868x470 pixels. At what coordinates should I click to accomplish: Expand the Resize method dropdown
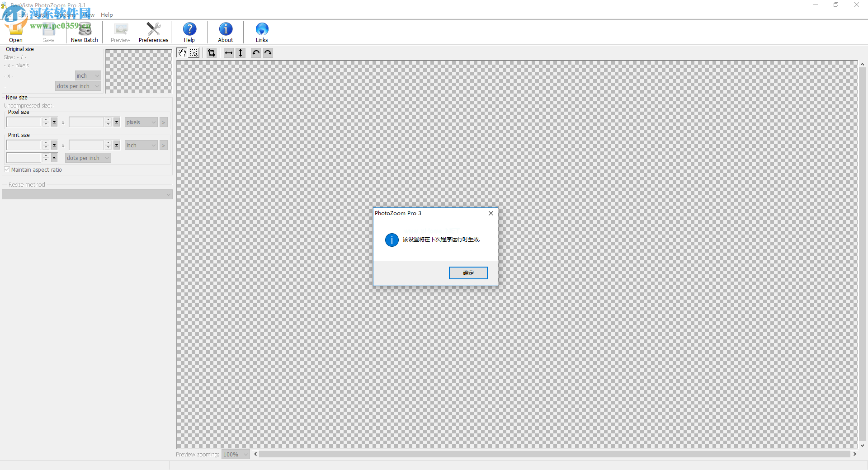(x=87, y=194)
